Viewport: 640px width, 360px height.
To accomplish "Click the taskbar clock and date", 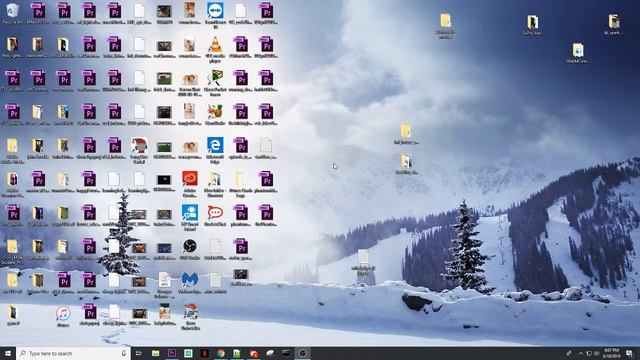I will [611, 353].
